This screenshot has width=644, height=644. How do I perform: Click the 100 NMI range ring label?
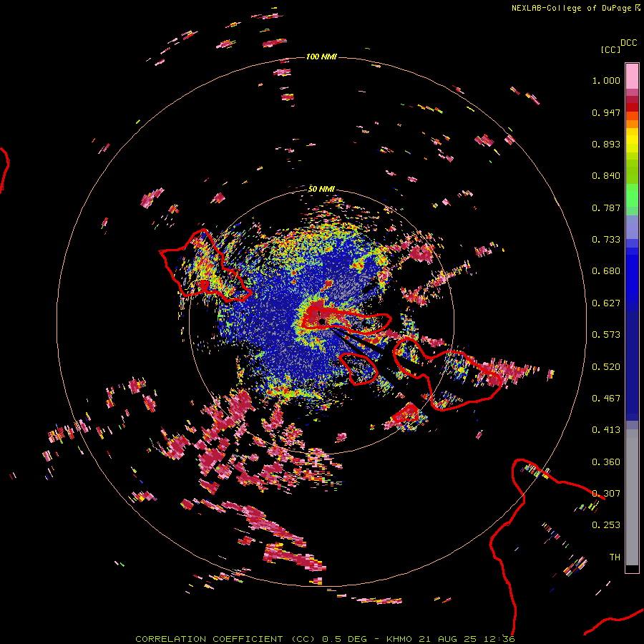[x=321, y=57]
